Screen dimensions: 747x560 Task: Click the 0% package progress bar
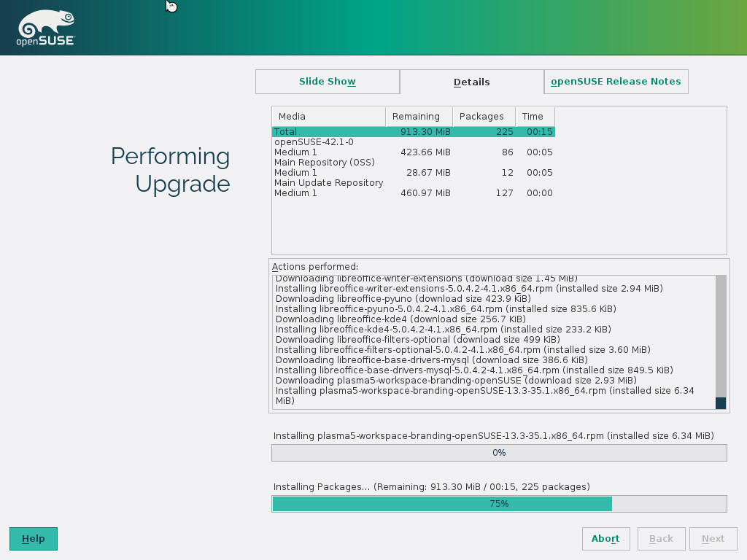pos(499,453)
